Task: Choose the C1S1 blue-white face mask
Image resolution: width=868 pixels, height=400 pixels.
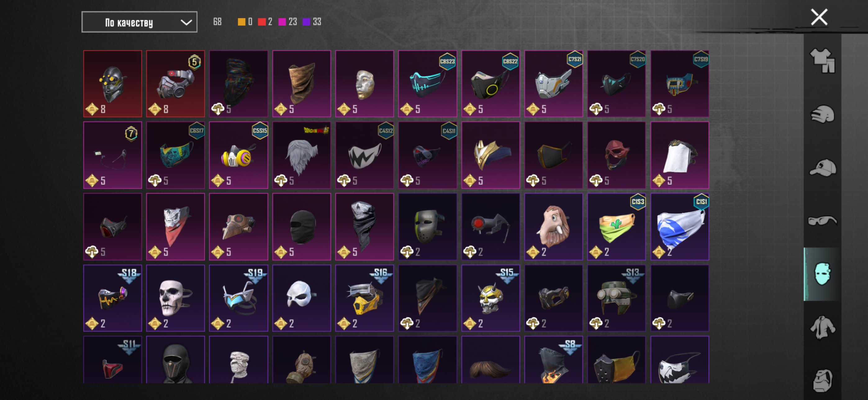Action: tap(679, 227)
